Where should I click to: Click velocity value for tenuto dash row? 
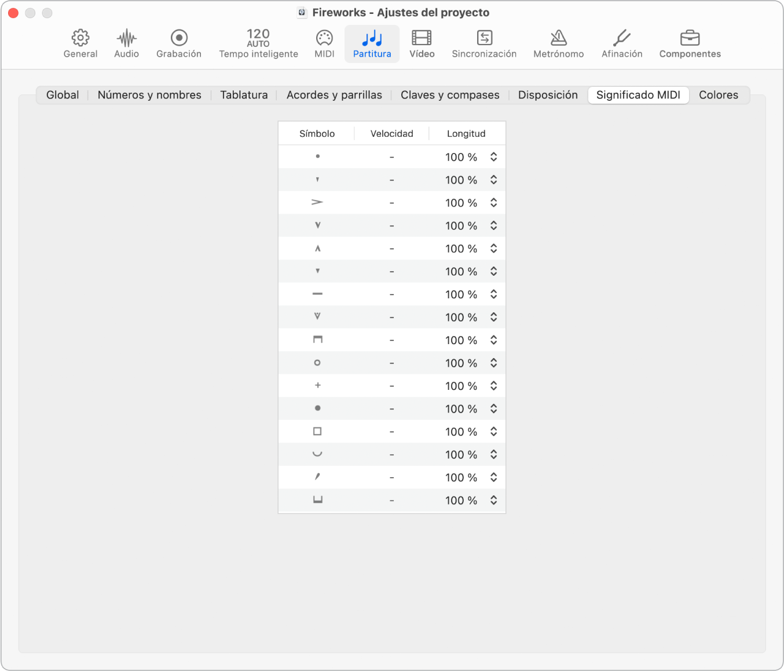point(392,295)
